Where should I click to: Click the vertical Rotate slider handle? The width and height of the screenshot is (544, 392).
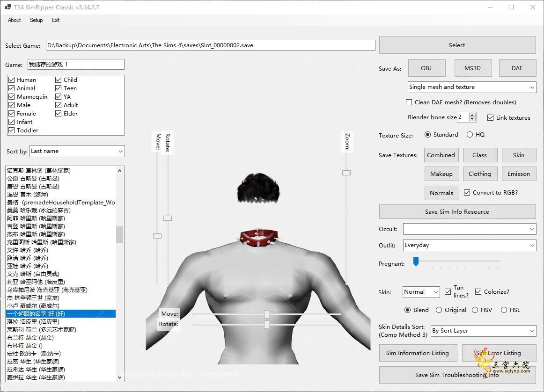click(168, 218)
